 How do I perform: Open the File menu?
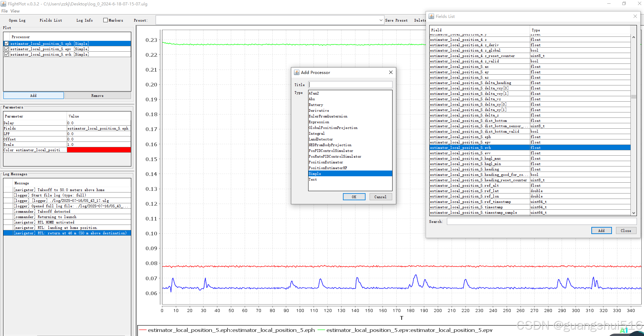[x=4, y=11]
